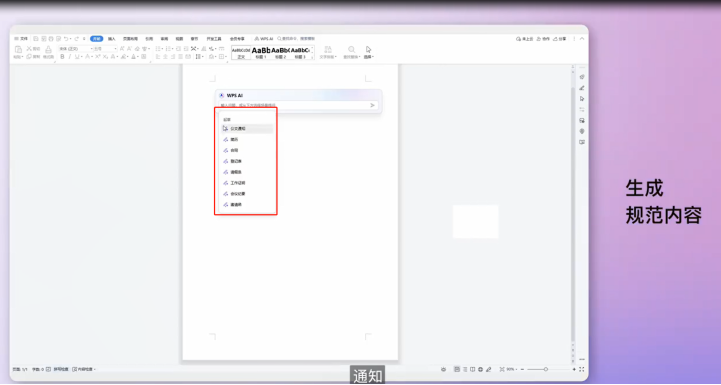
Task: Click the fullscreen icon in status bar
Action: (x=582, y=369)
